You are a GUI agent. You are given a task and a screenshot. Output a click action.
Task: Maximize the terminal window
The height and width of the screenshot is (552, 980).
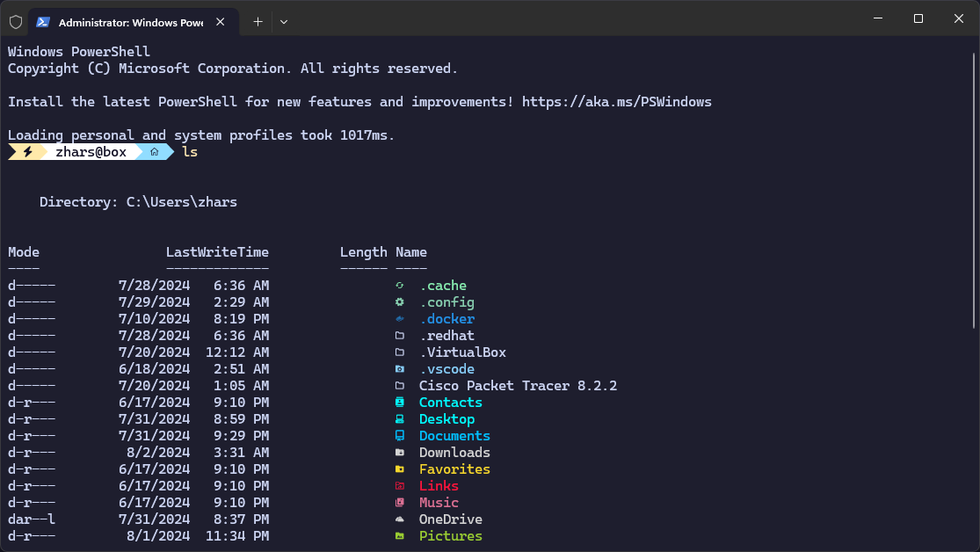pos(918,18)
